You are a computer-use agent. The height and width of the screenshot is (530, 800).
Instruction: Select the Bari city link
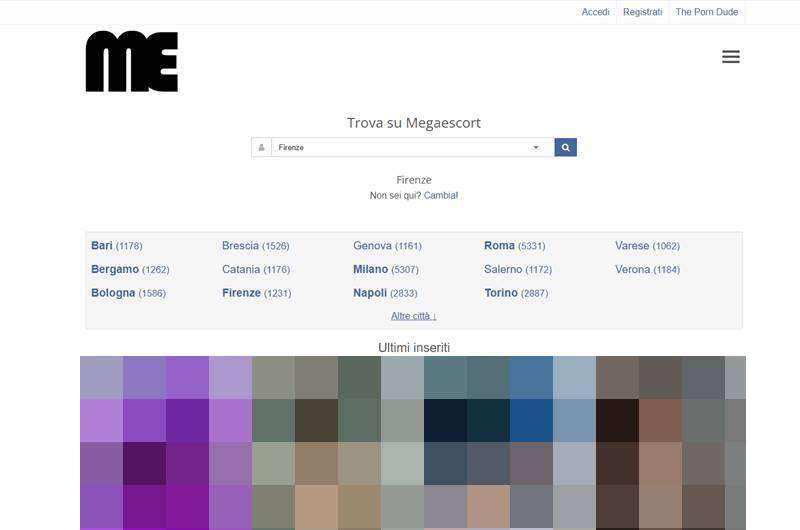click(102, 246)
